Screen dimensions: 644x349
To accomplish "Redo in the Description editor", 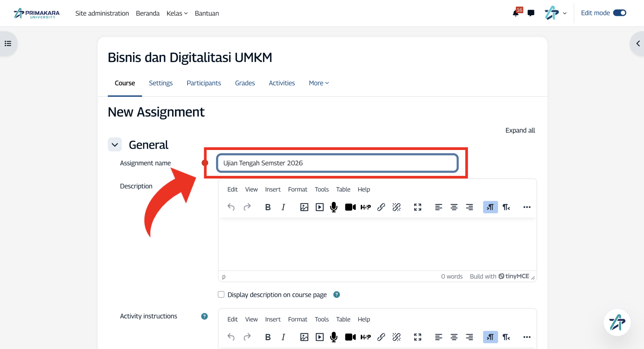I will click(247, 207).
